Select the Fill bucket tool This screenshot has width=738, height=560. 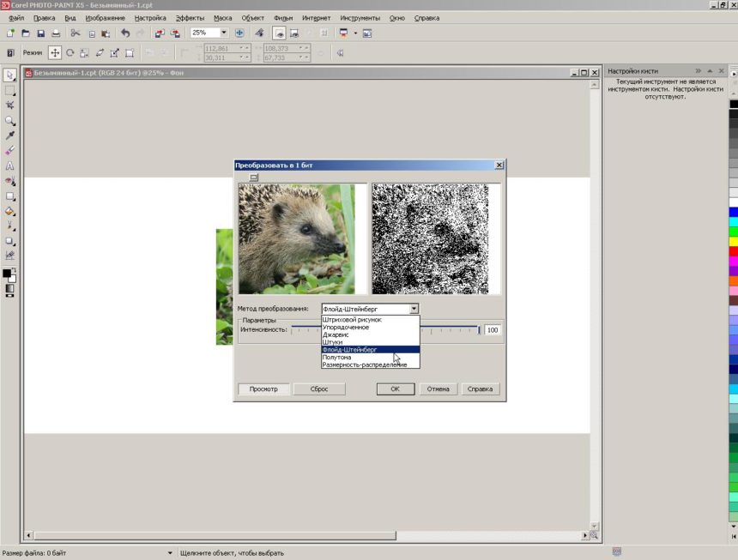click(10, 211)
